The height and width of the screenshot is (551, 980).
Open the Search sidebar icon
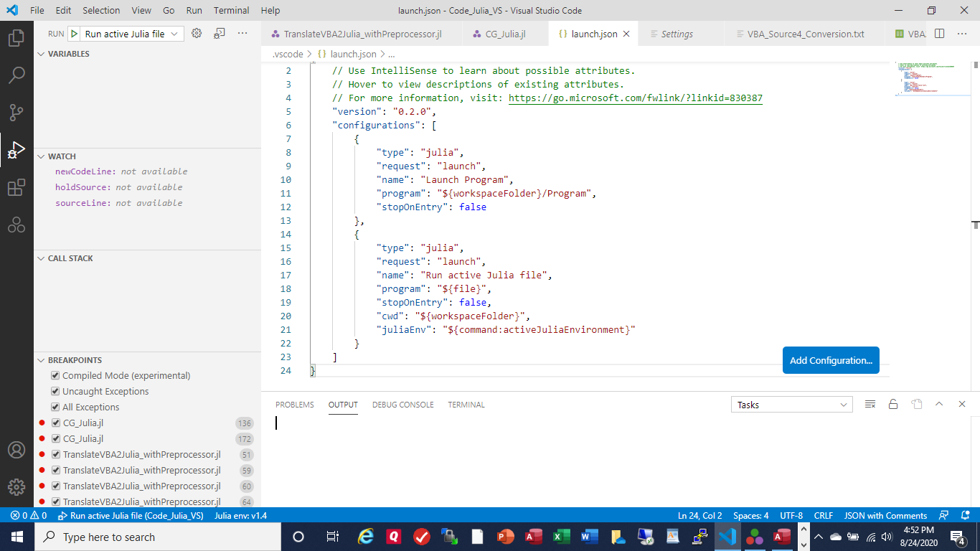pyautogui.click(x=16, y=75)
